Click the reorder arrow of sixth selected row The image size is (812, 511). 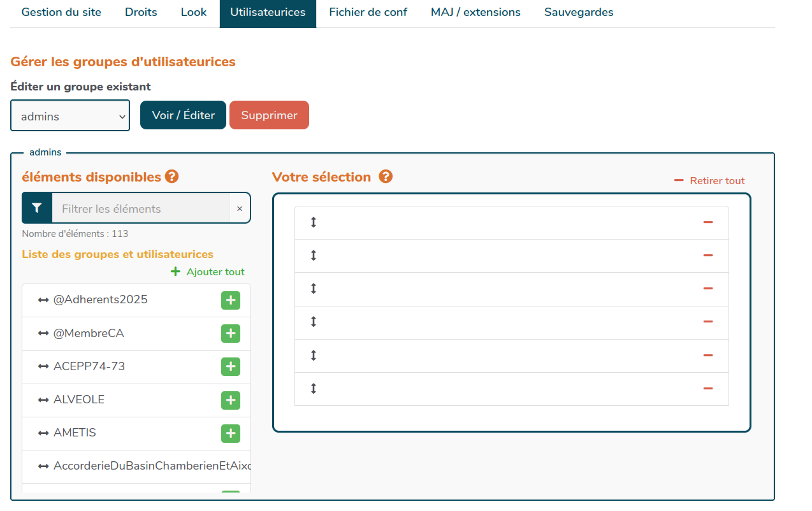tap(314, 389)
